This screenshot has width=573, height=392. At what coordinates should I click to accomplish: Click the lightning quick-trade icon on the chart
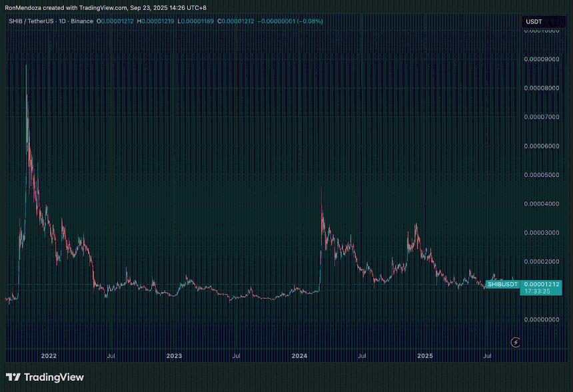click(514, 341)
